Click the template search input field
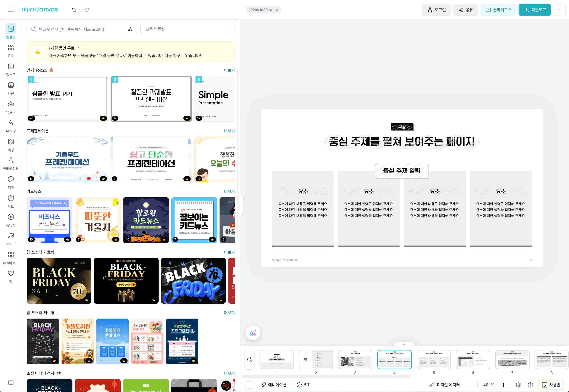This screenshot has width=569, height=392. 75,29
